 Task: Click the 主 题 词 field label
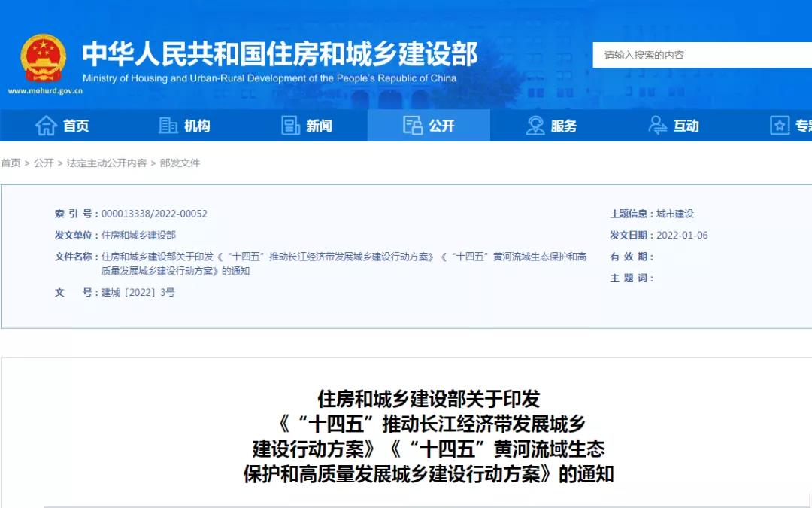point(632,278)
